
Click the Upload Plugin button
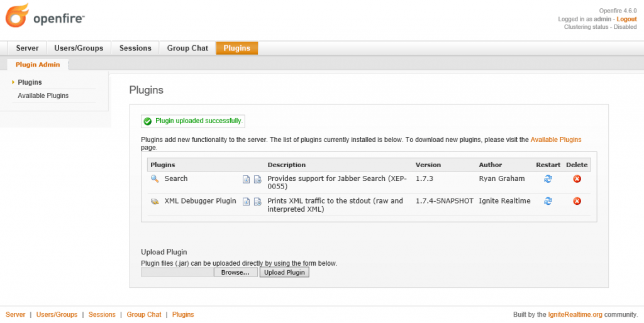284,272
